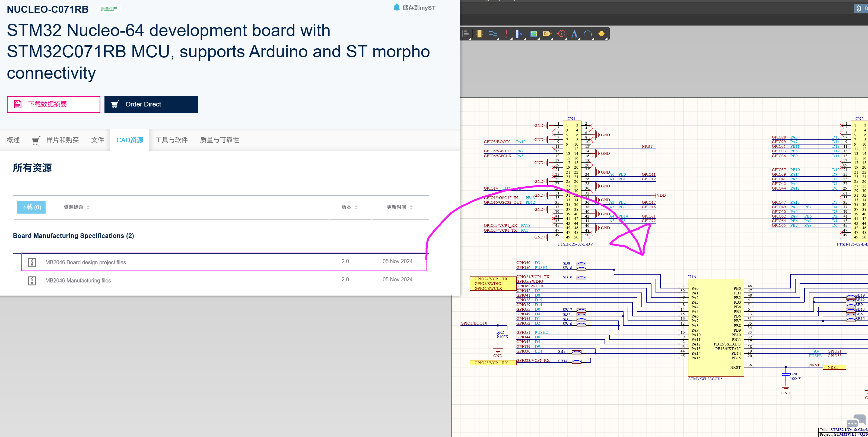The height and width of the screenshot is (437, 868).
Task: Click the NRST port next to C20
Action: pyautogui.click(x=834, y=367)
